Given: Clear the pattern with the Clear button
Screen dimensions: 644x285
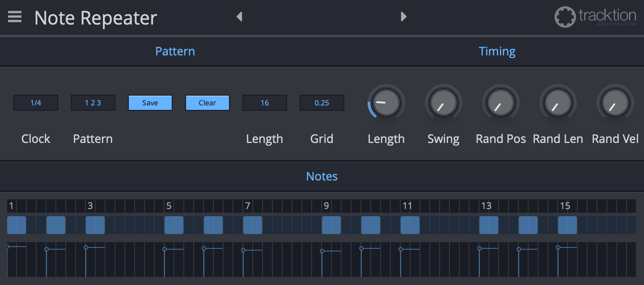Looking at the screenshot, I should 208,103.
